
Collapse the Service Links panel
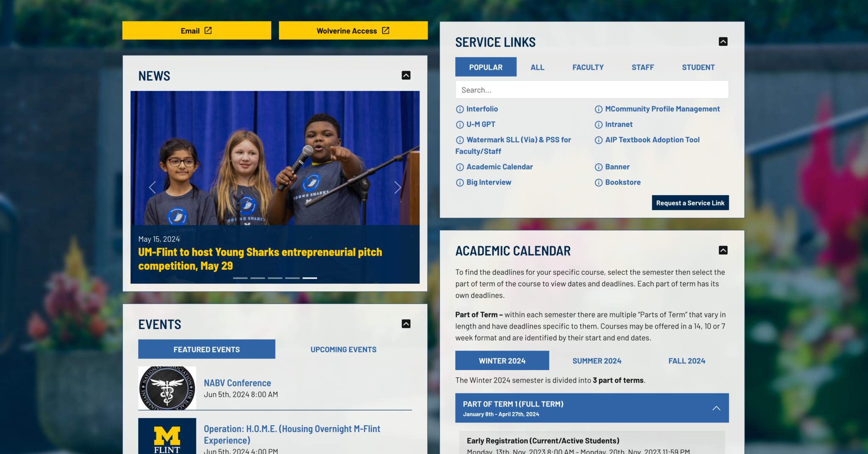tap(723, 42)
